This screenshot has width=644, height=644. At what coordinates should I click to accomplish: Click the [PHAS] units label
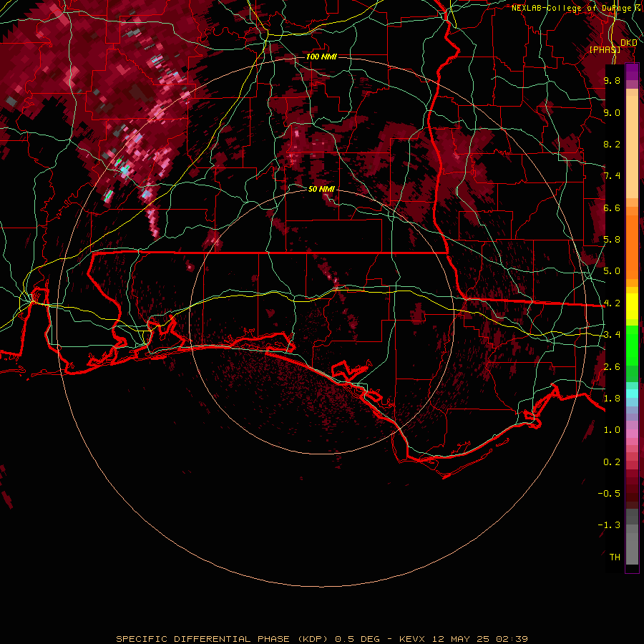pos(605,49)
